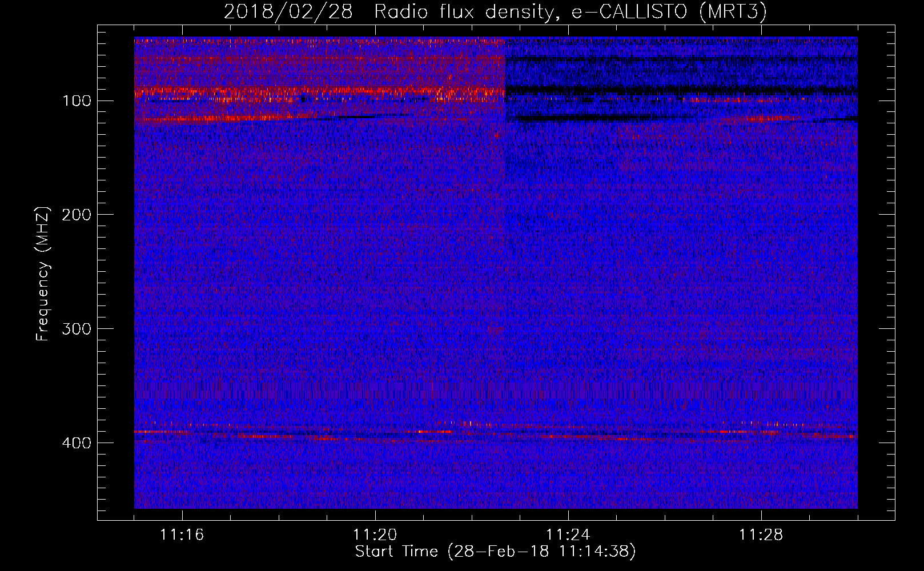
Task: Click the 11:20 time tick label
Action: (x=375, y=535)
